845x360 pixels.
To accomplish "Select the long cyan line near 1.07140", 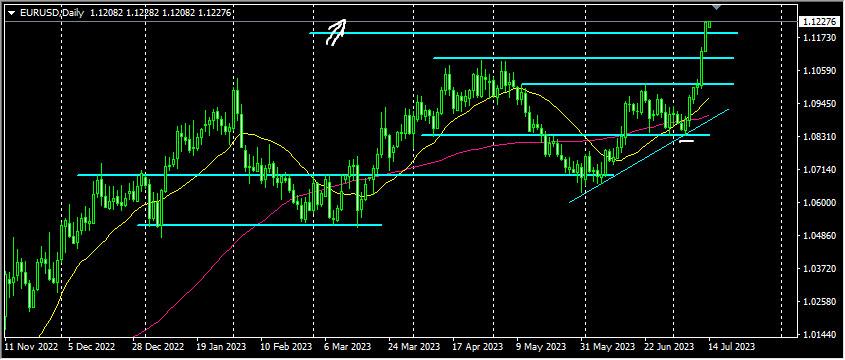I will click(345, 175).
